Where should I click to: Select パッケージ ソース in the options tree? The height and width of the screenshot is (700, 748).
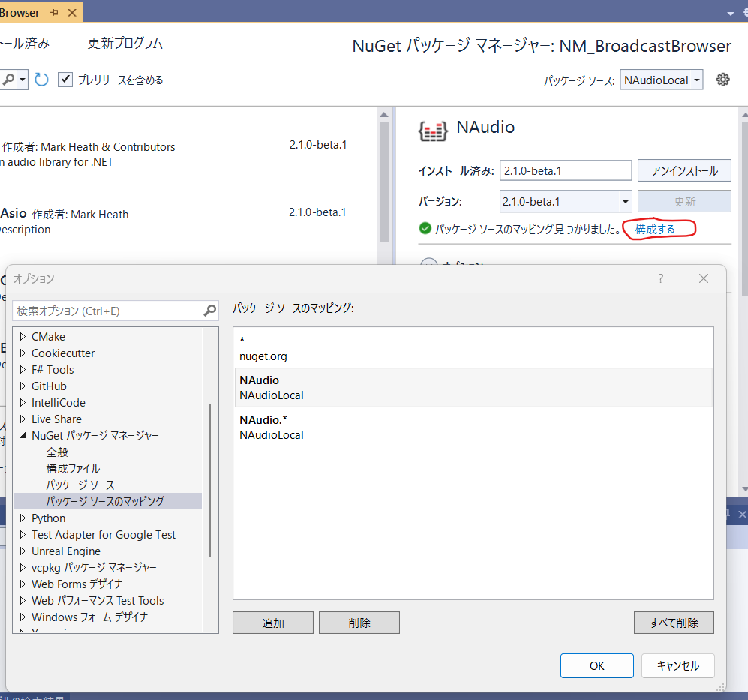(80, 485)
